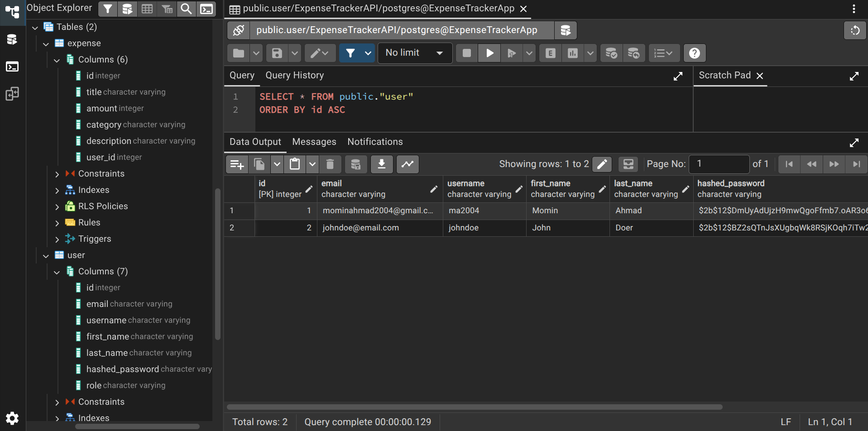The image size is (868, 431).
Task: Collapse the user Columns (7) node
Action: pyautogui.click(x=57, y=272)
